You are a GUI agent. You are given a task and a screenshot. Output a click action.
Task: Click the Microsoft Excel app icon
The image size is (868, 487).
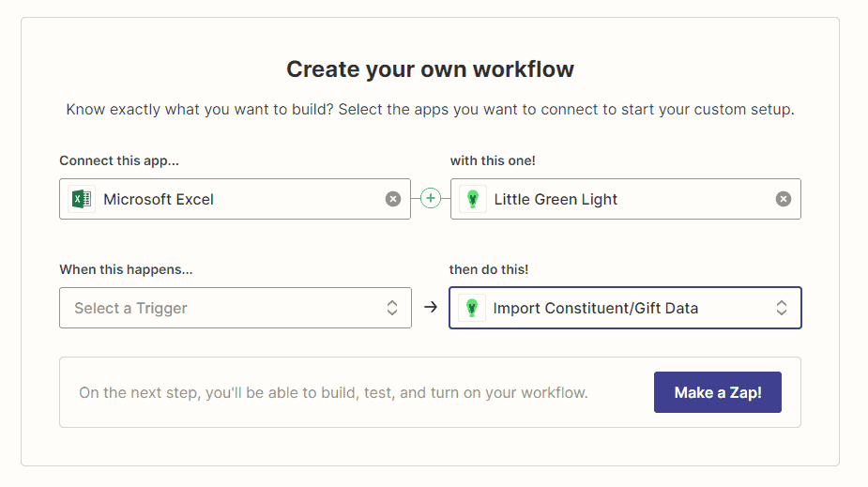[82, 199]
